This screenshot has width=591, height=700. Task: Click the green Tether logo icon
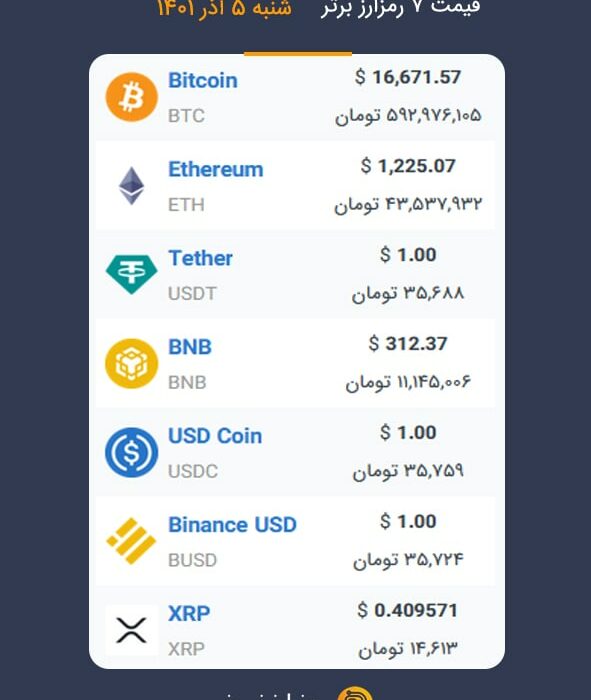[131, 274]
